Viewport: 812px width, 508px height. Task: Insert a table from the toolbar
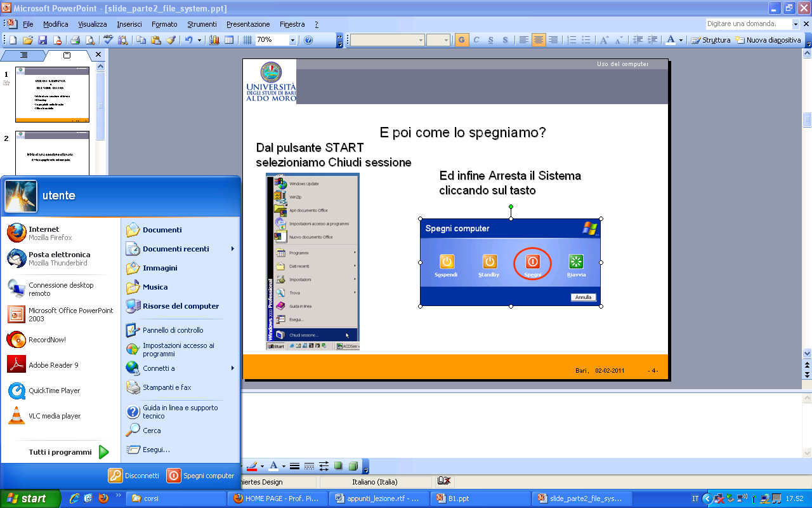[229, 40]
